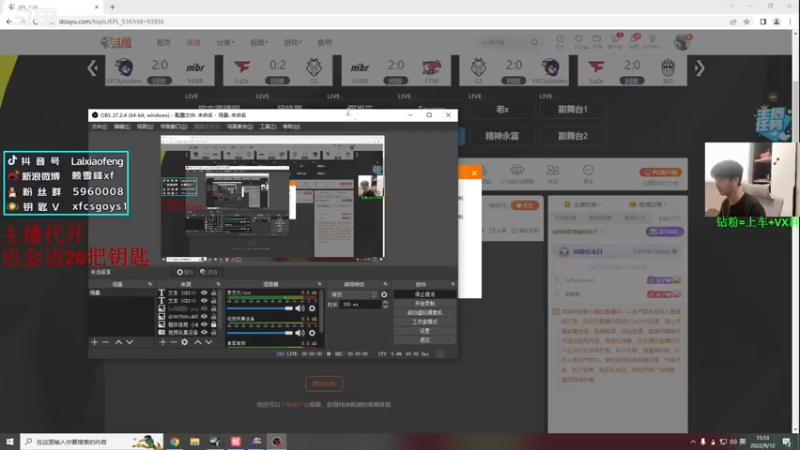Pop out the Audio Mixer dock panel
This screenshot has height=450, width=800.
pos(319,284)
